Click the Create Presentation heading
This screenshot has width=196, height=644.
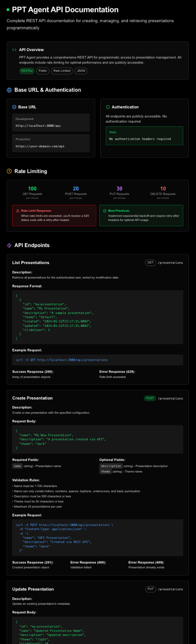pyautogui.click(x=32, y=398)
